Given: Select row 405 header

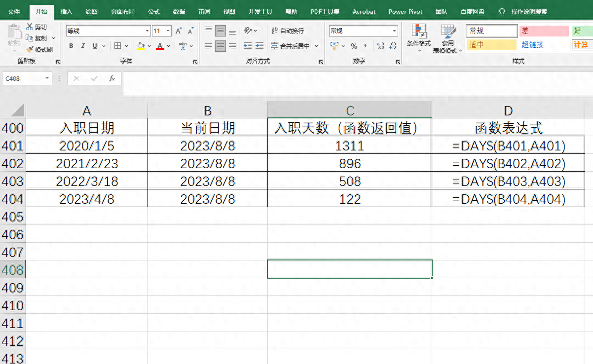Looking at the screenshot, I should tap(13, 217).
